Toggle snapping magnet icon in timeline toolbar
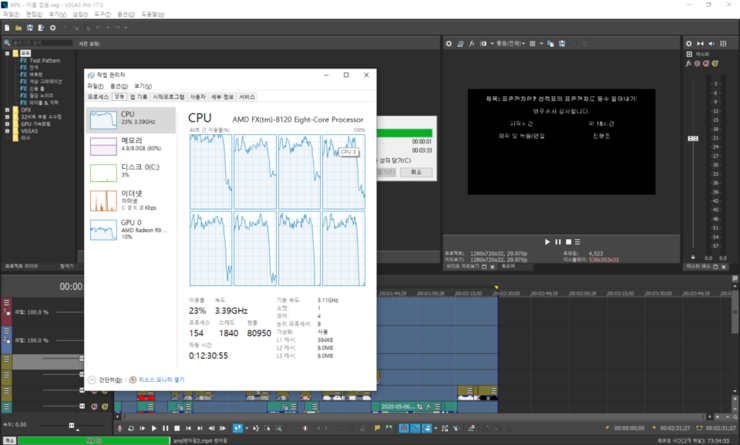The height and width of the screenshot is (445, 740). tap(404, 428)
